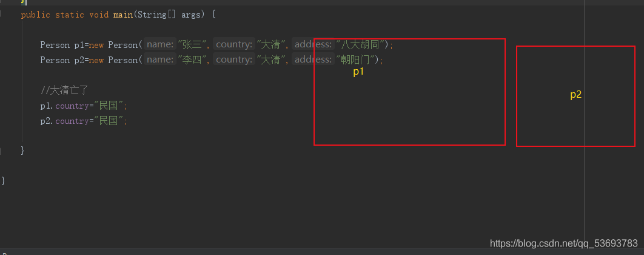The image size is (644, 255).
Task: Click the class closing brace on the last line
Action: [x=3, y=180]
